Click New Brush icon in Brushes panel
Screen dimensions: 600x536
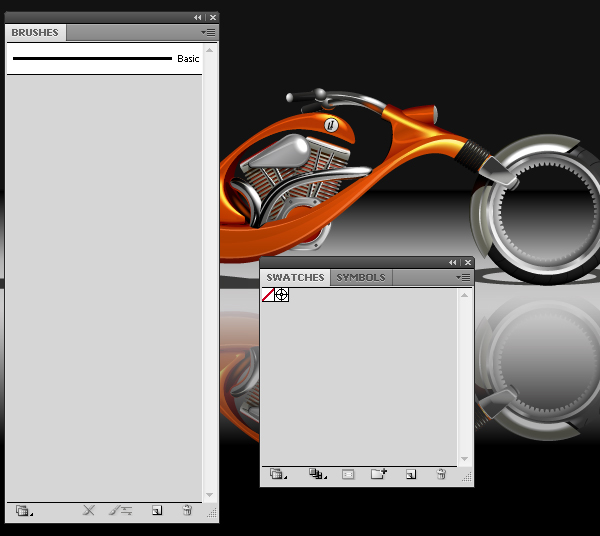157,511
